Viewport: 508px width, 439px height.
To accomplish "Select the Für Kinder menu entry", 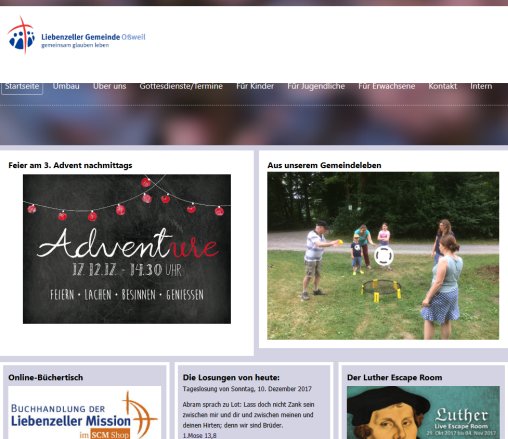I will [x=255, y=86].
